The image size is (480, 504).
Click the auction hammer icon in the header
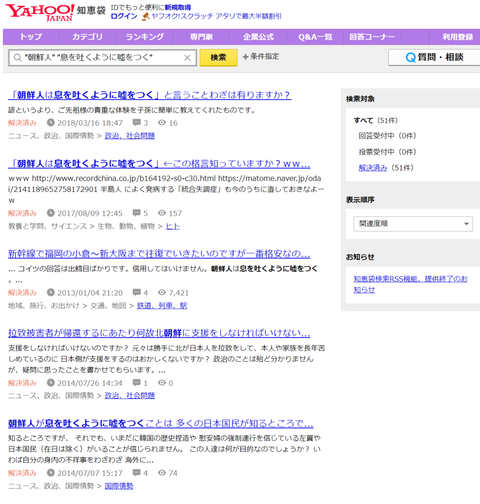tap(146, 16)
